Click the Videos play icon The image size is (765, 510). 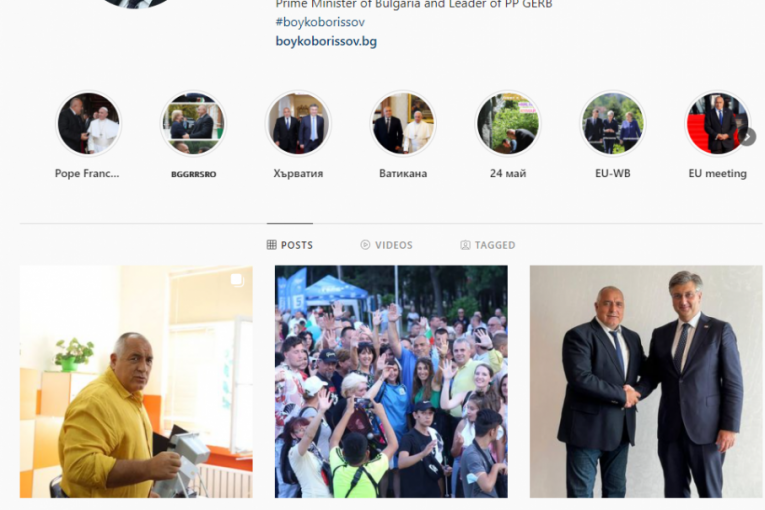click(365, 245)
